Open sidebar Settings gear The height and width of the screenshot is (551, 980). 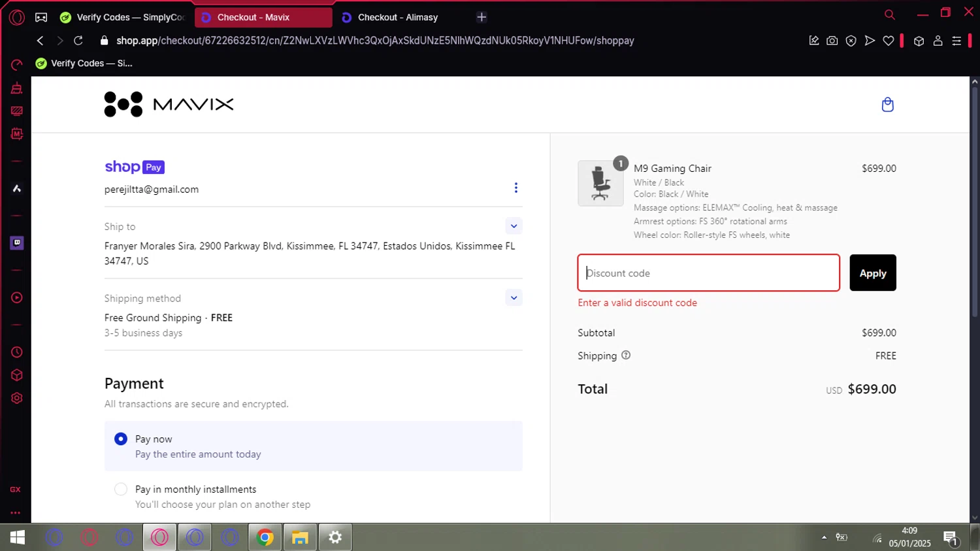point(17,398)
